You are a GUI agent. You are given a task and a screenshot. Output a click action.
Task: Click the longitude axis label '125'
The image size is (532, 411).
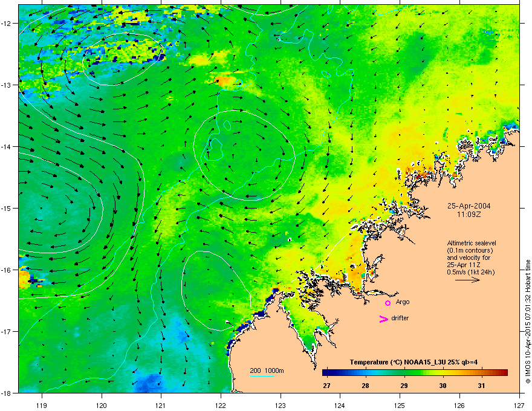[x=400, y=405]
